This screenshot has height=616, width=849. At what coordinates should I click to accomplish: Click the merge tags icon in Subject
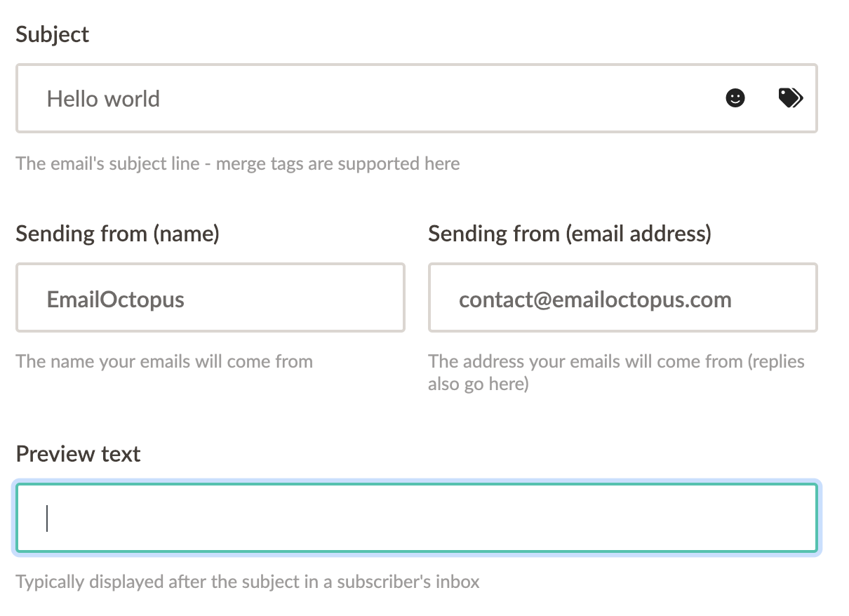click(x=791, y=98)
